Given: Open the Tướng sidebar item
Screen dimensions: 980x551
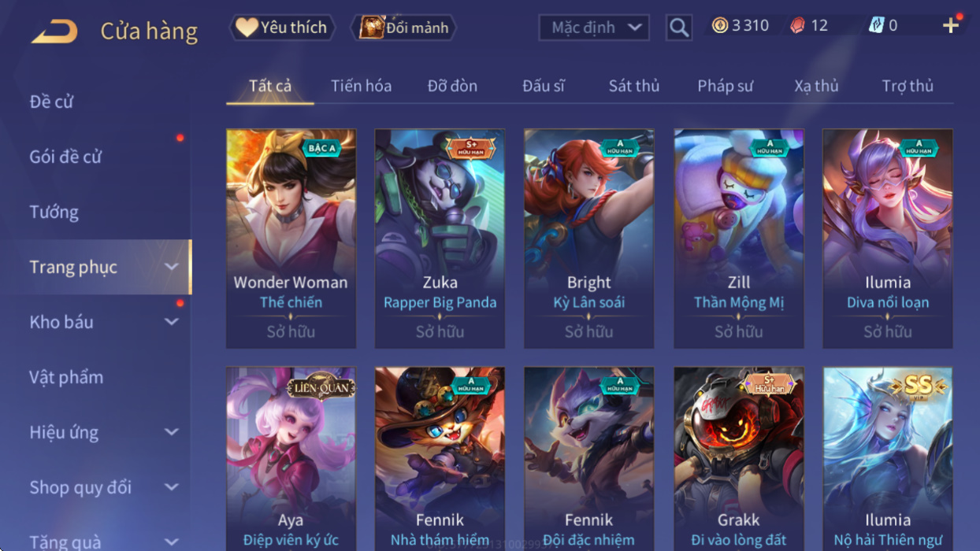Looking at the screenshot, I should pyautogui.click(x=54, y=212).
